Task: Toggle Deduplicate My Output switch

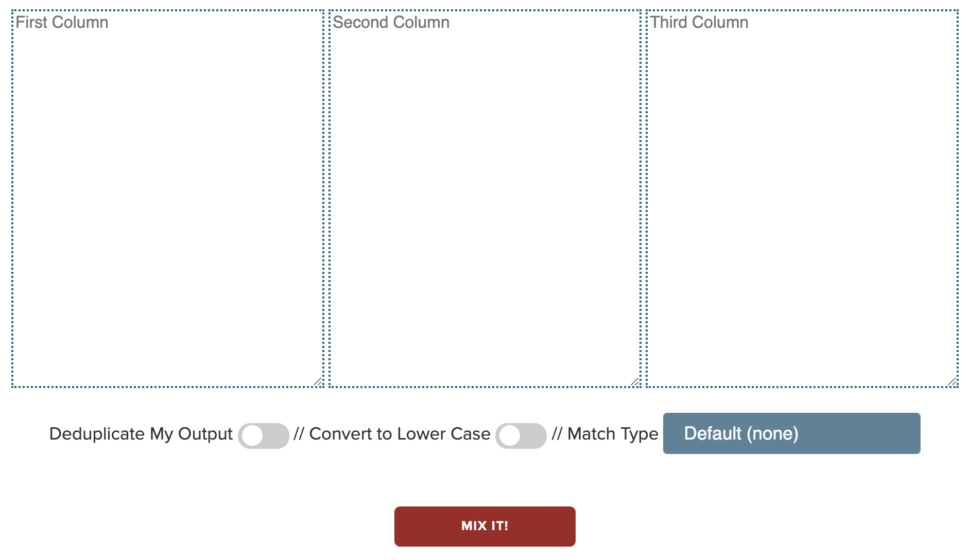Action: click(x=263, y=435)
